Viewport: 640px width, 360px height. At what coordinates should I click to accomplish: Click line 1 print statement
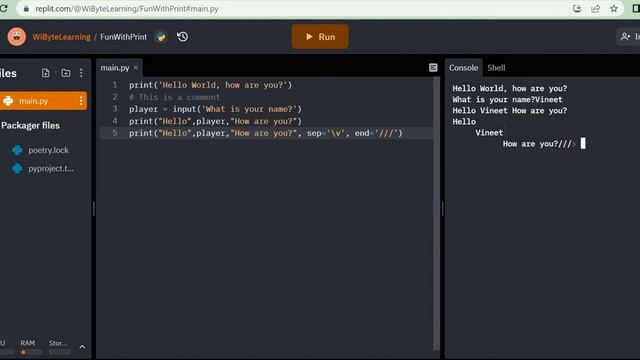tap(211, 85)
